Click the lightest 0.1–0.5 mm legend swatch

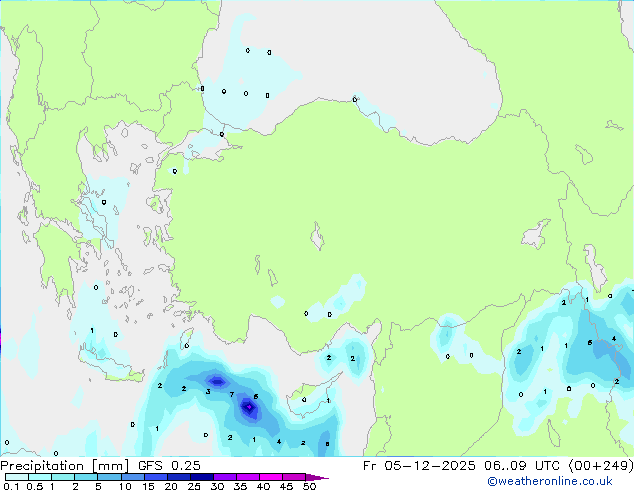[x=17, y=477]
